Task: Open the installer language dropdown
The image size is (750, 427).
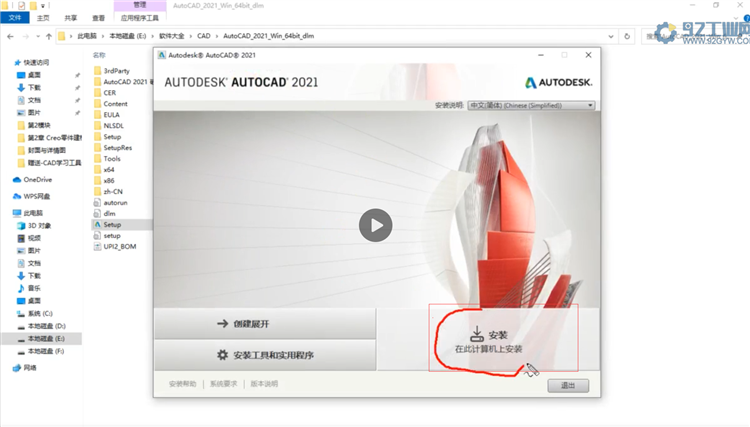Action: [531, 105]
